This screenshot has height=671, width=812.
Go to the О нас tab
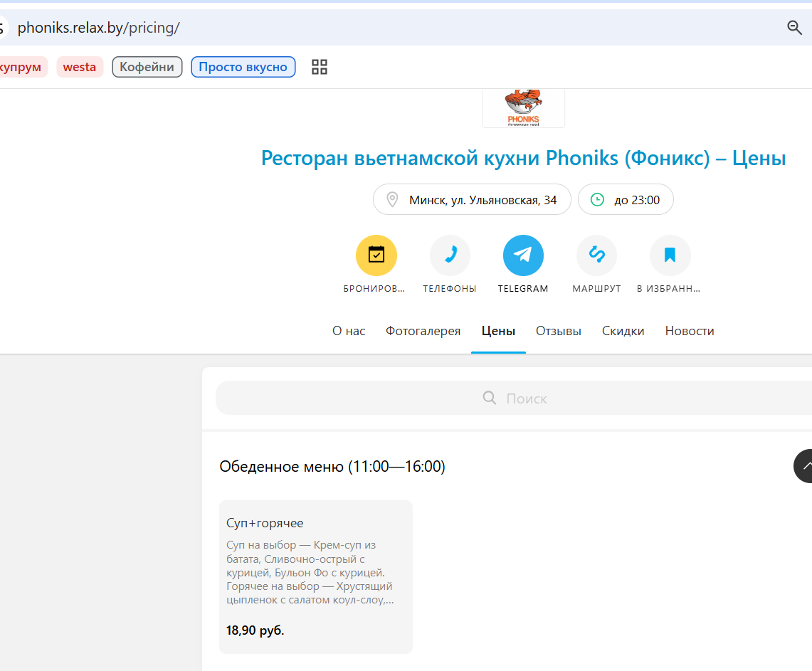[349, 331]
